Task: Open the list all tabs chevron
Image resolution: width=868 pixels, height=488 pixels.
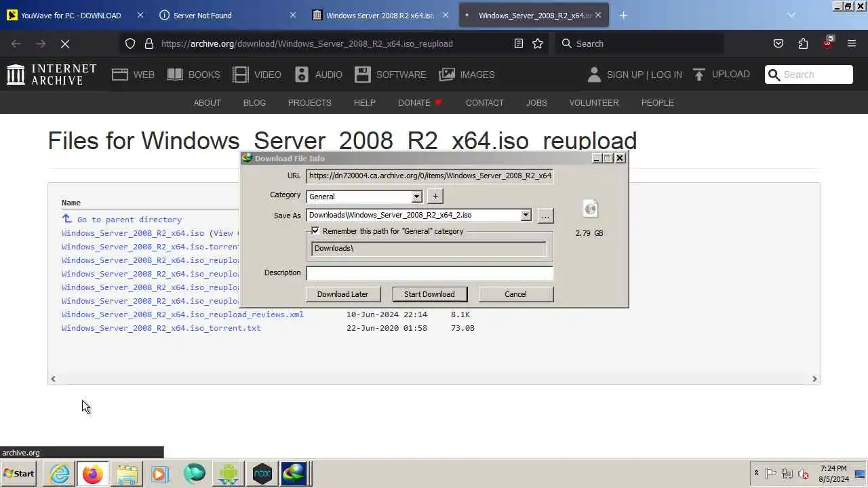Action: tap(791, 15)
